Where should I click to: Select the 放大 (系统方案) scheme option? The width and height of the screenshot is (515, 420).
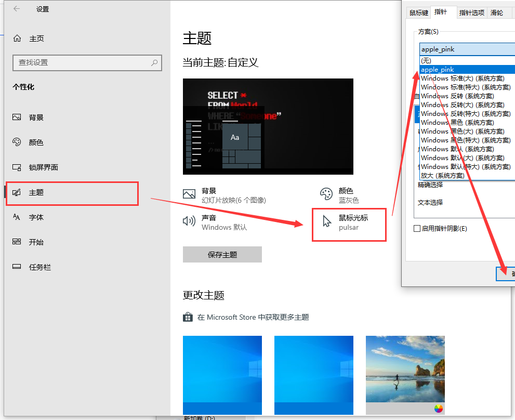(443, 176)
